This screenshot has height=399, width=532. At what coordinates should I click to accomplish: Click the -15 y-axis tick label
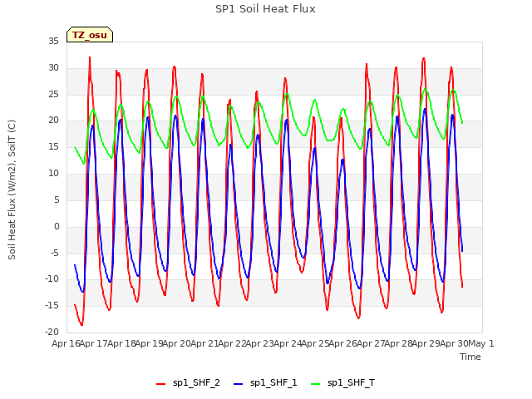coord(52,305)
